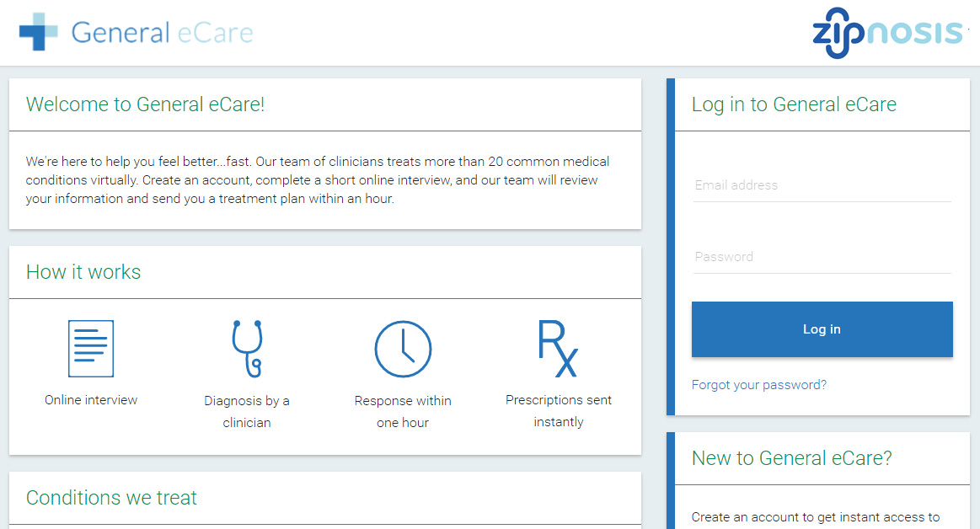The image size is (980, 529).
Task: Click the How it works heading
Action: [83, 272]
